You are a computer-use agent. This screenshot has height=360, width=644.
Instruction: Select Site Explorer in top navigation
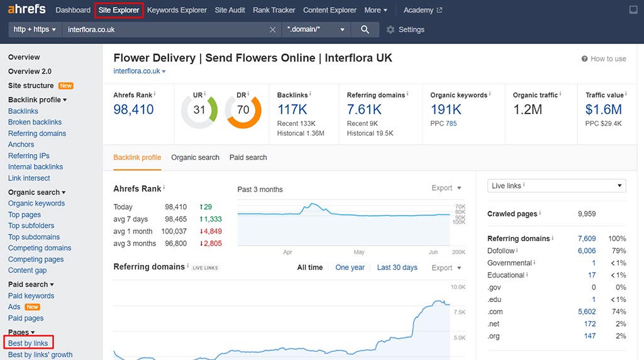(119, 10)
